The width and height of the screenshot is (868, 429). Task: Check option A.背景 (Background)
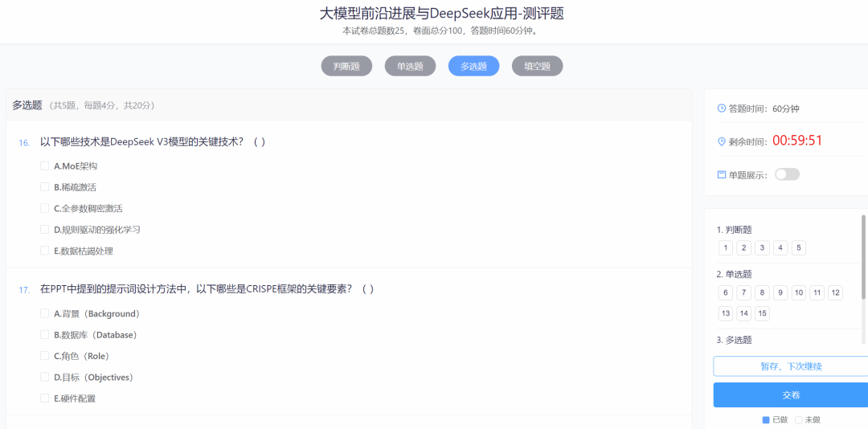pyautogui.click(x=45, y=313)
